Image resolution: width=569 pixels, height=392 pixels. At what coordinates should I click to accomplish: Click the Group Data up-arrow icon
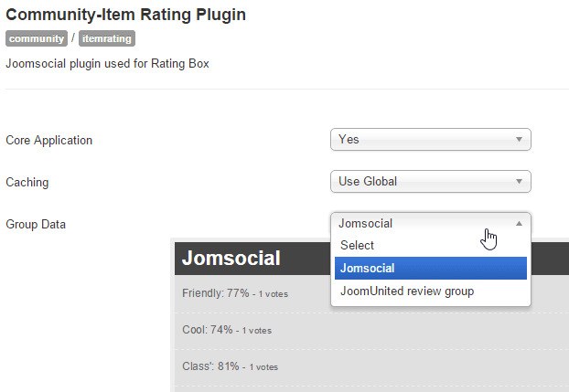(x=519, y=223)
